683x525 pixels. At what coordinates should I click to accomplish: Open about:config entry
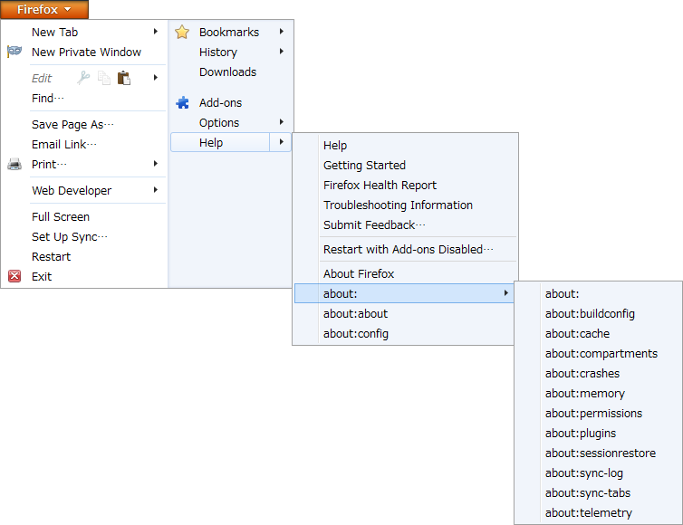(x=355, y=334)
